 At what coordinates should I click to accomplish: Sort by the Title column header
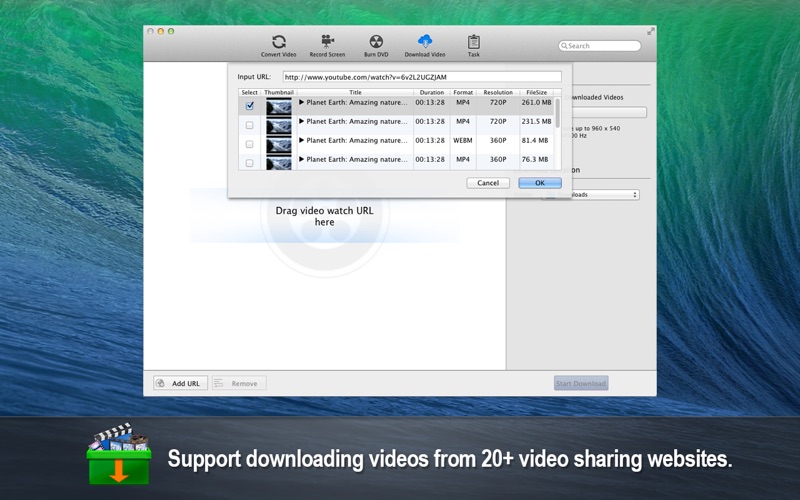(355, 92)
